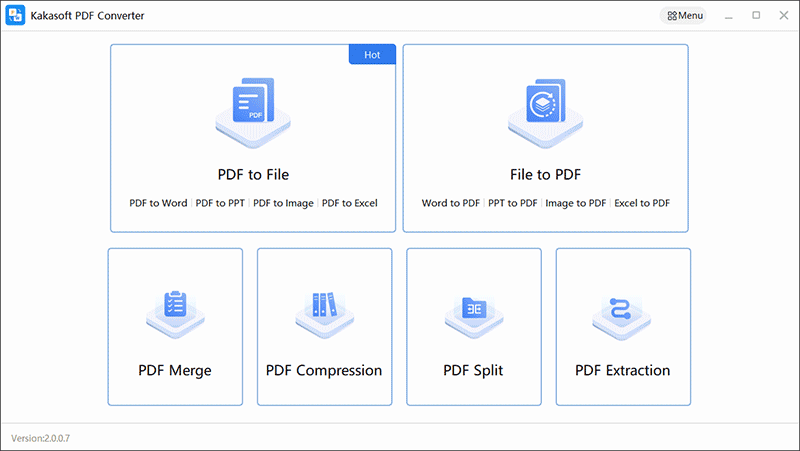
Task: Choose Image to PDF option
Action: click(x=576, y=203)
